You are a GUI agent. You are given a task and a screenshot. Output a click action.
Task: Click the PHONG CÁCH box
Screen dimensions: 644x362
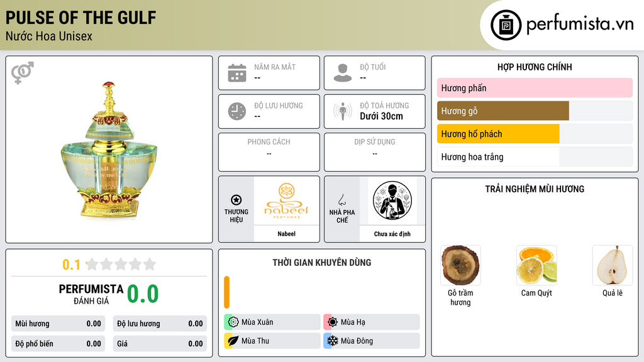pyautogui.click(x=269, y=152)
